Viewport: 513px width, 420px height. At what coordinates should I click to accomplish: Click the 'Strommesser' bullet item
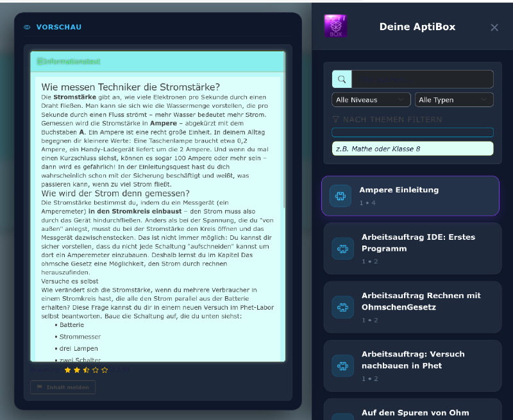(x=80, y=337)
